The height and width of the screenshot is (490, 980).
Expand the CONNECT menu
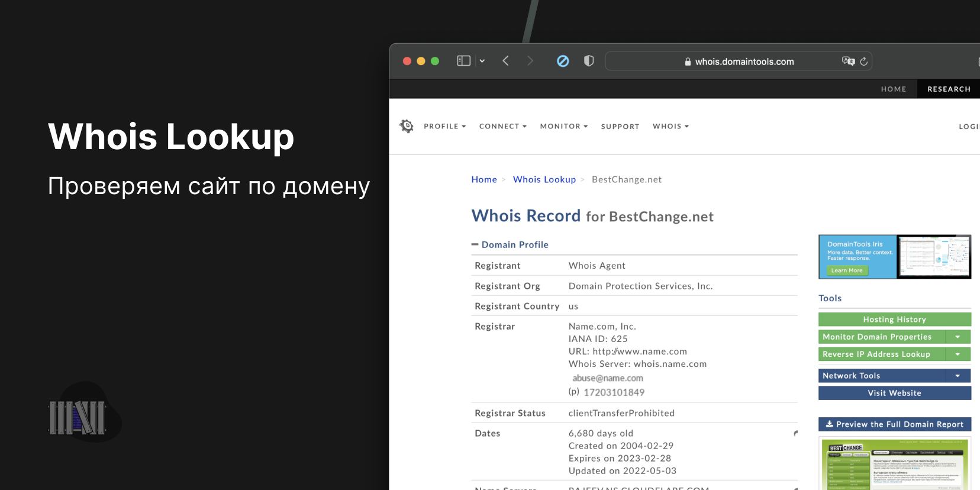(x=503, y=127)
